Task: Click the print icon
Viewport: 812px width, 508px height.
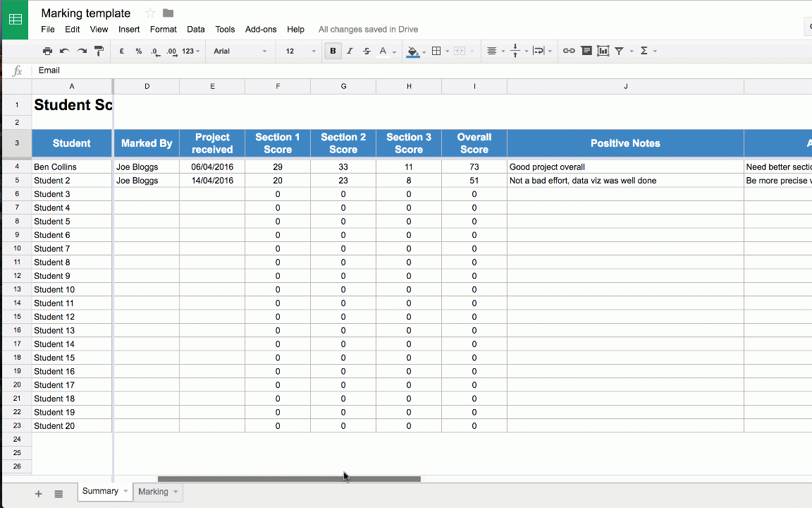Action: point(47,51)
